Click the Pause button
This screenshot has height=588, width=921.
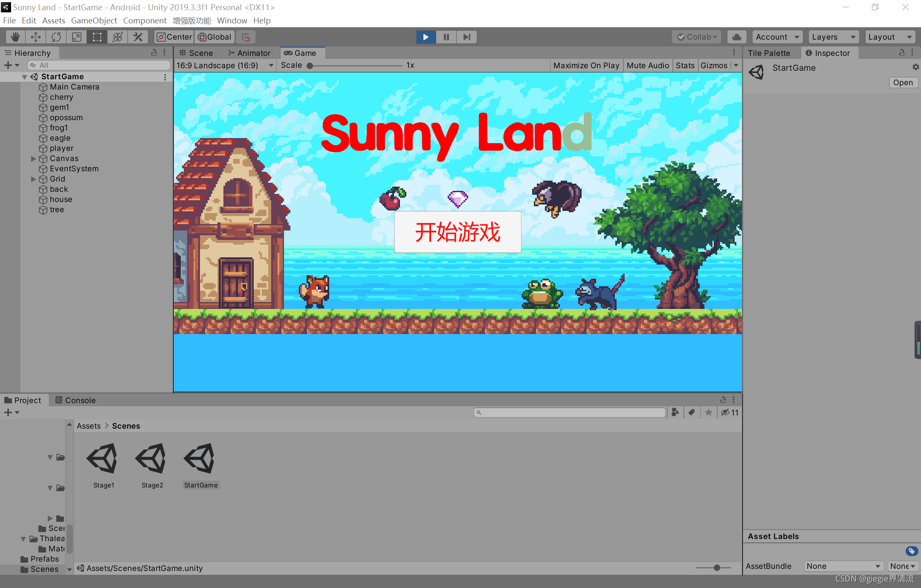pyautogui.click(x=446, y=37)
